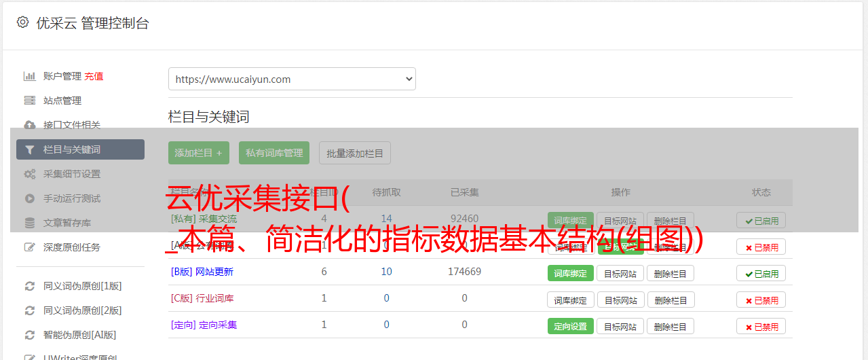Click the 已采集 value 92460

pyautogui.click(x=464, y=219)
